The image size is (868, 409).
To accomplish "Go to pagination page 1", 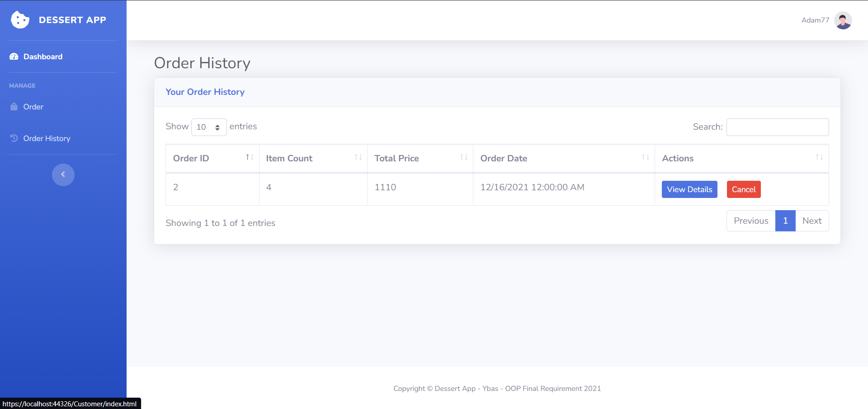I will pyautogui.click(x=785, y=221).
